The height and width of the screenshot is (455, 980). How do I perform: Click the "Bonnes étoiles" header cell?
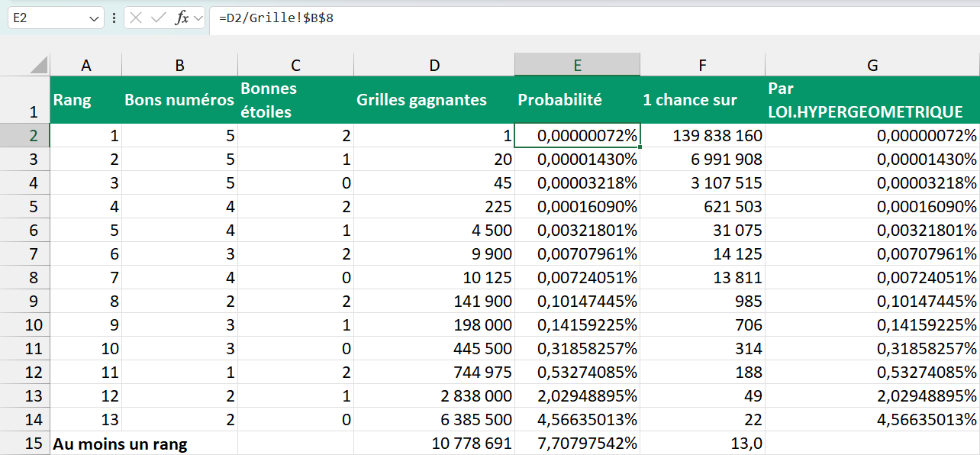tap(296, 100)
